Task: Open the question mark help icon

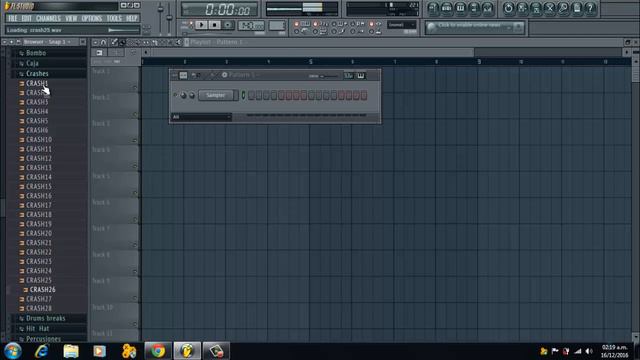Action: (591, 8)
